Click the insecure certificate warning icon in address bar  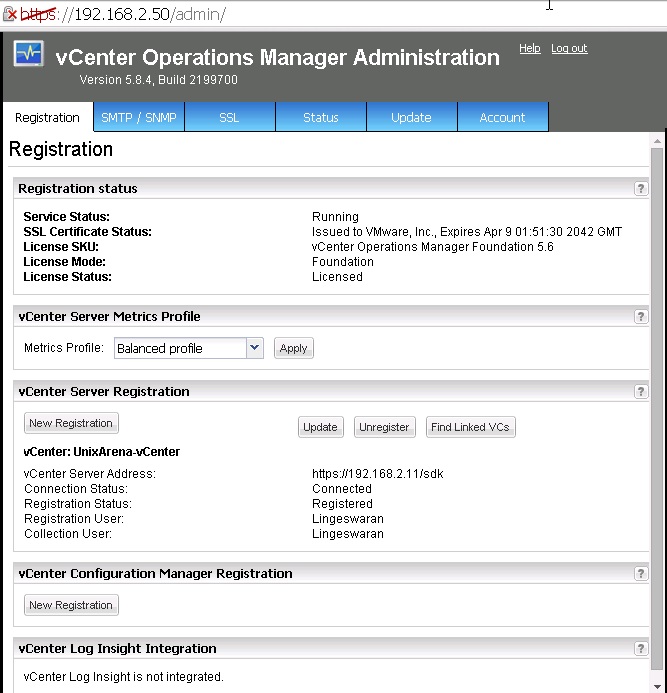click(10, 14)
